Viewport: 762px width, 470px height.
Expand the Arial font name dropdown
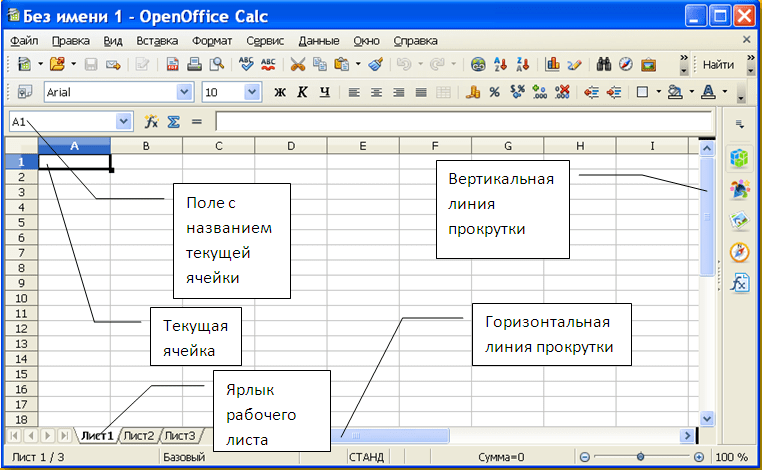tap(184, 92)
